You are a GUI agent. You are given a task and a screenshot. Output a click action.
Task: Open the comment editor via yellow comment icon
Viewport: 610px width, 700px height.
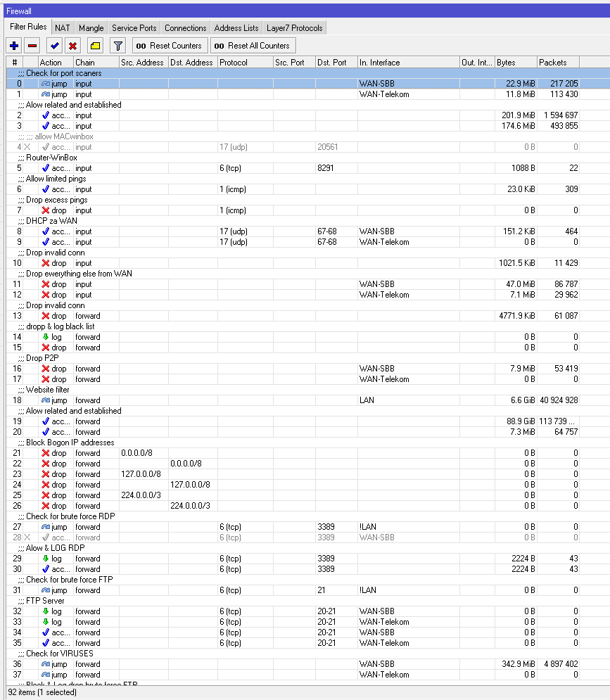[x=94, y=45]
